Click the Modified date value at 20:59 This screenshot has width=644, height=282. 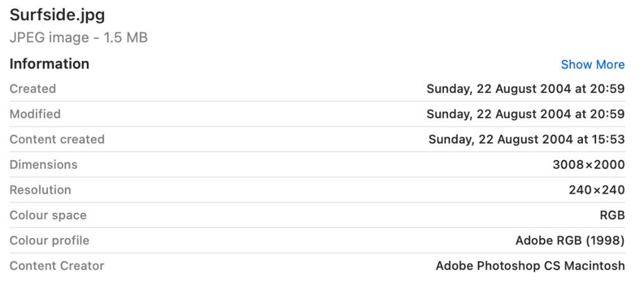pyautogui.click(x=526, y=114)
